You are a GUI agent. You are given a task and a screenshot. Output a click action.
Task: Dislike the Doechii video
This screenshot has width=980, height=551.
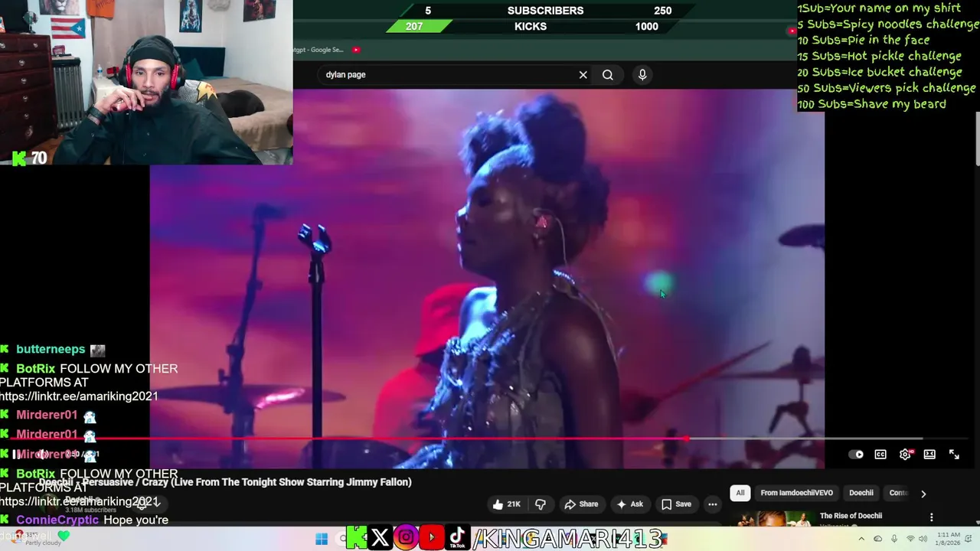(541, 504)
